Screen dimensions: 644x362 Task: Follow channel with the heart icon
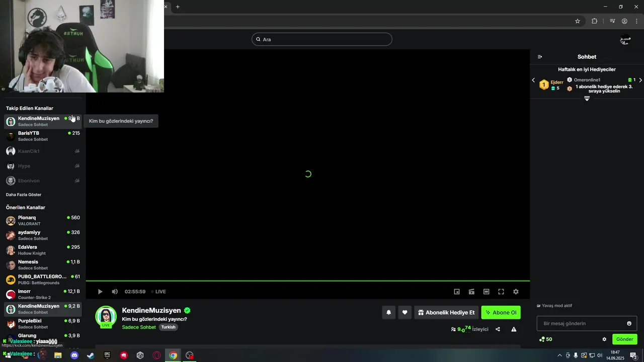405,312
